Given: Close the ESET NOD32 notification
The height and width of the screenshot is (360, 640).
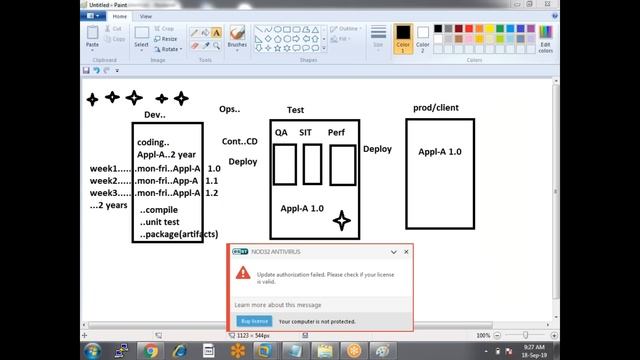Looking at the screenshot, I should [407, 252].
